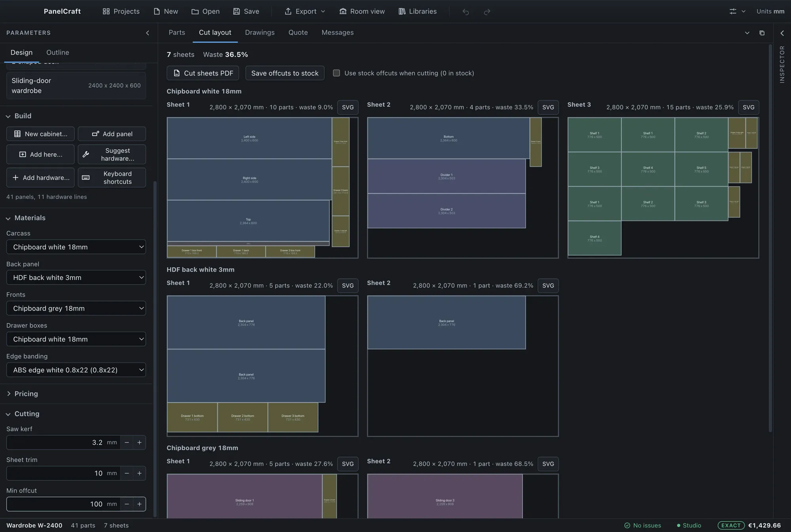Decrease the Sheet trim value
Image resolution: width=791 pixels, height=532 pixels.
pos(127,474)
